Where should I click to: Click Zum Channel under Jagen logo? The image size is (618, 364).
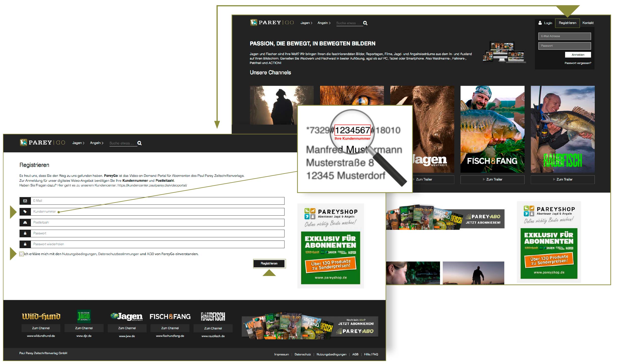pos(127,328)
